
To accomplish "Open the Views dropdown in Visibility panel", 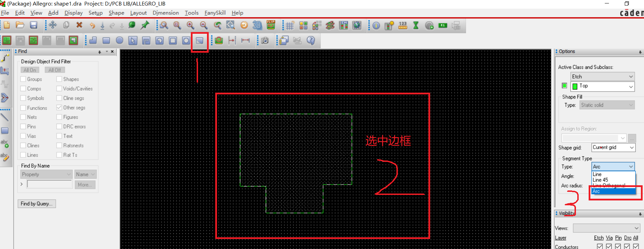I will point(607,228).
